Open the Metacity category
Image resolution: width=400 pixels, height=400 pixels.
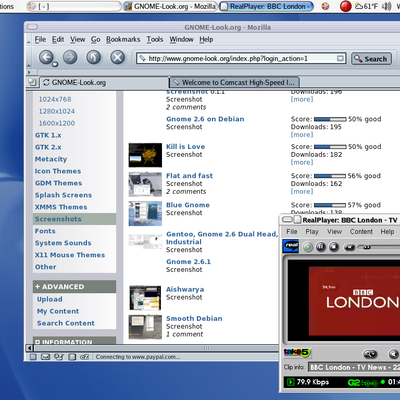[x=51, y=159]
